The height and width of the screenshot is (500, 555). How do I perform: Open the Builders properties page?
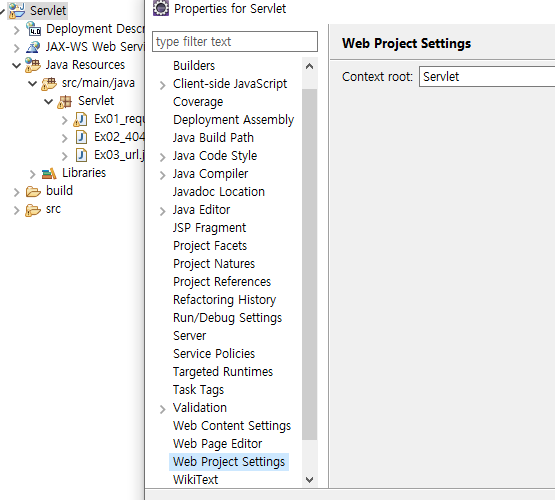[x=194, y=66]
